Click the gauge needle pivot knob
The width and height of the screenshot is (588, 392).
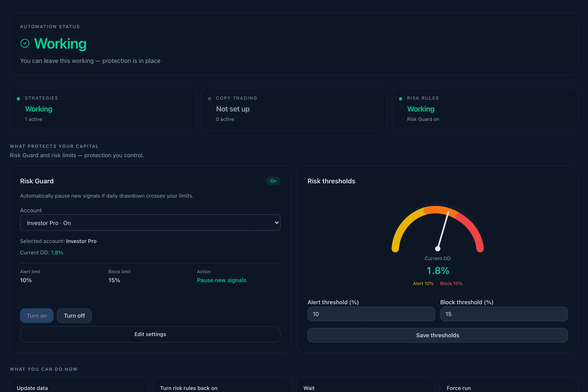point(438,248)
